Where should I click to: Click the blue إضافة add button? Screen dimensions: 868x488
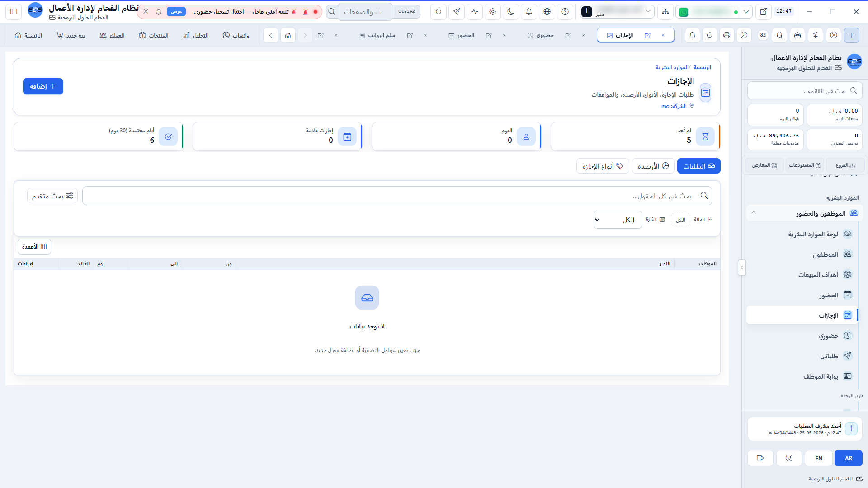pos(43,86)
